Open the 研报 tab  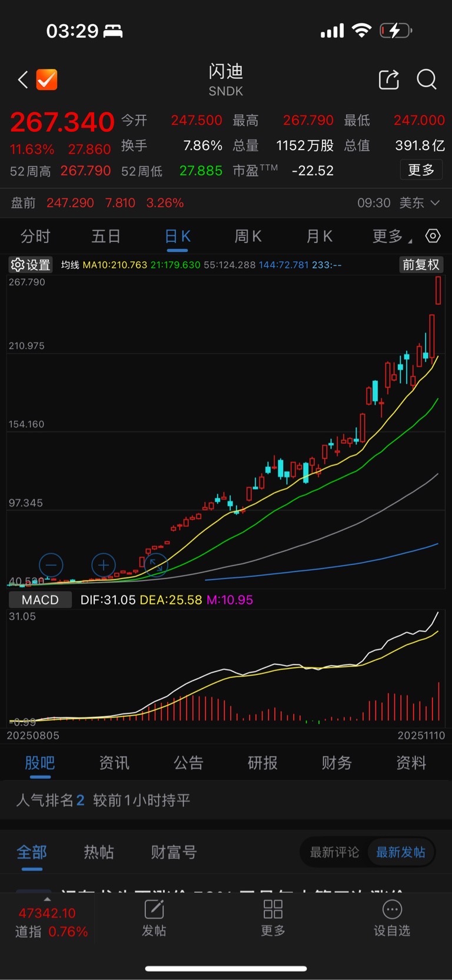262,763
